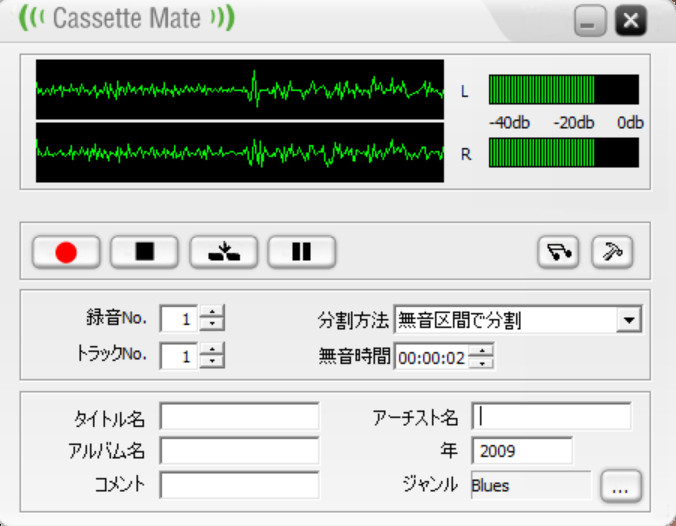676x526 pixels.
Task: Close the Cassette Mate window
Action: click(x=631, y=21)
